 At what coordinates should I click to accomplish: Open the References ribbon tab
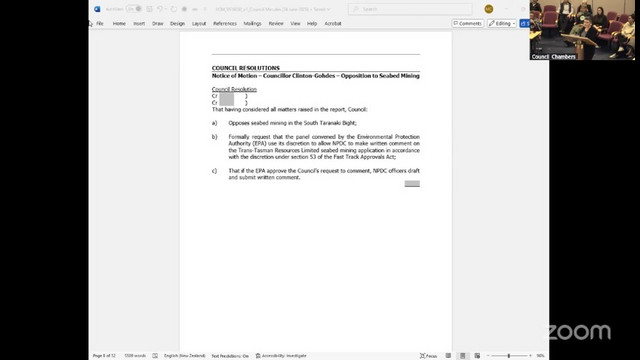tap(225, 24)
